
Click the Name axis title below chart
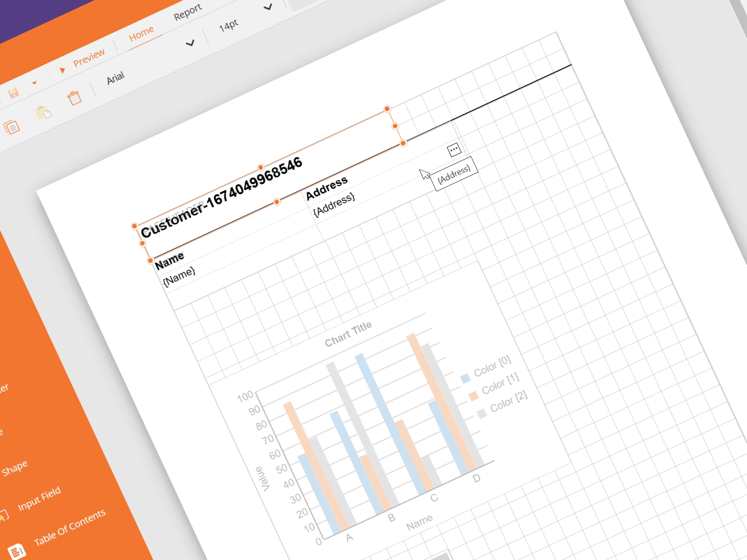419,522
